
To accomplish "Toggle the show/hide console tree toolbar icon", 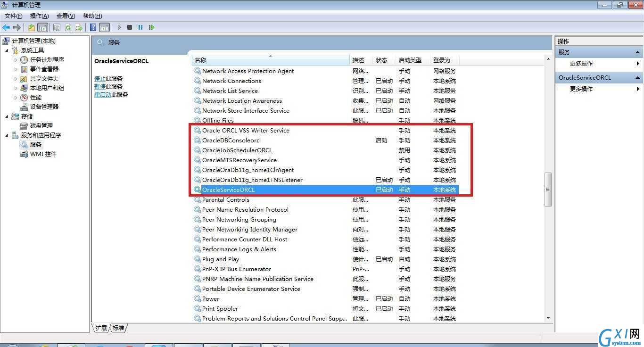I will 42,27.
